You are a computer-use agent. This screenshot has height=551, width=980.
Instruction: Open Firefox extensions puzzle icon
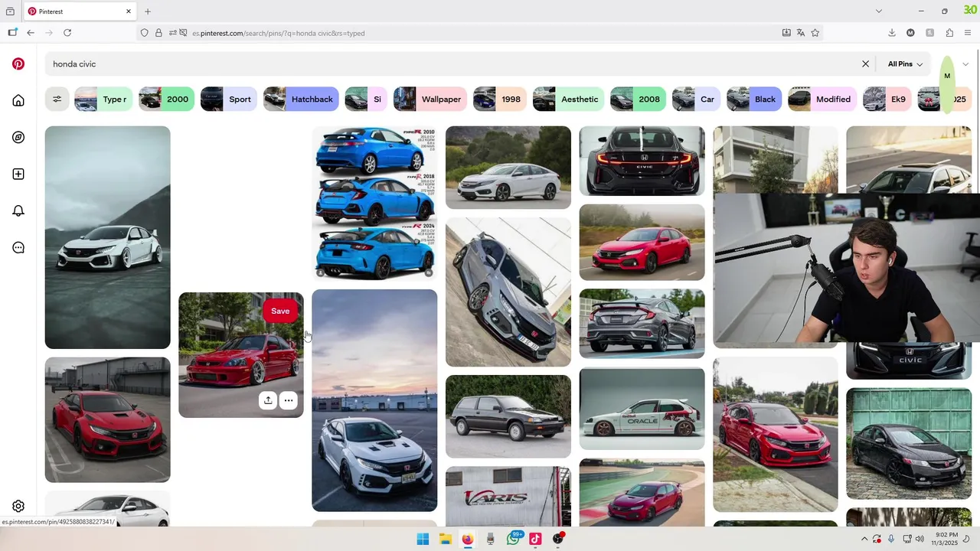(x=949, y=33)
